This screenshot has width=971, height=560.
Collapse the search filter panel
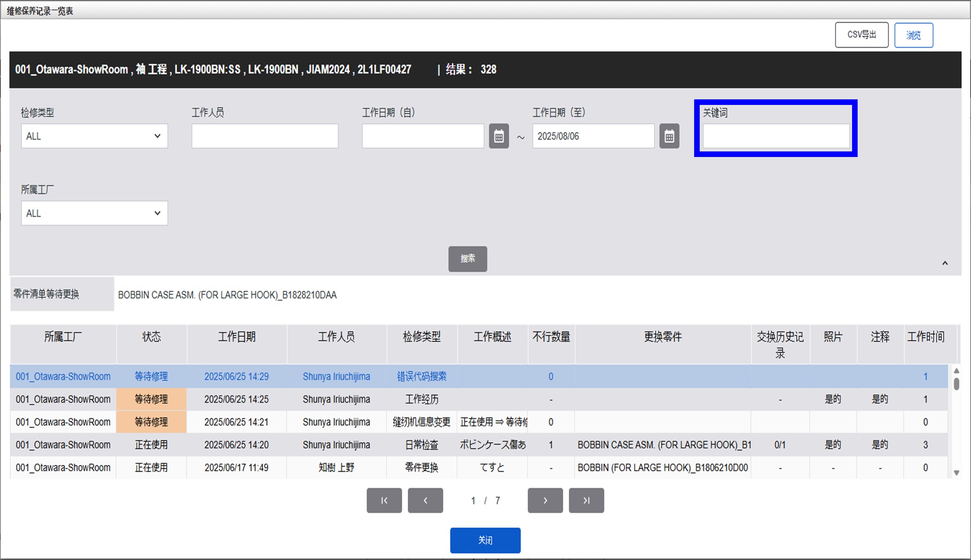(x=945, y=263)
